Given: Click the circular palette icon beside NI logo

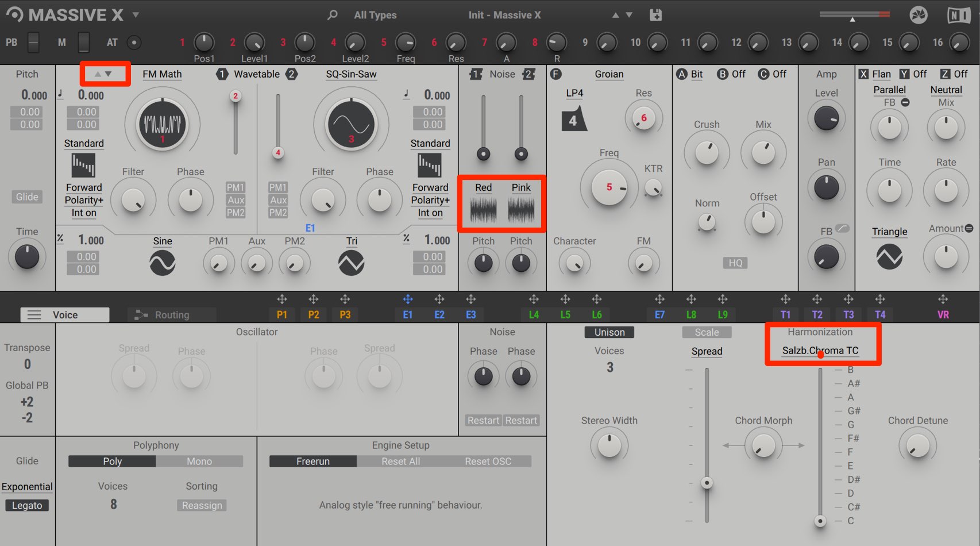Looking at the screenshot, I should pos(919,15).
